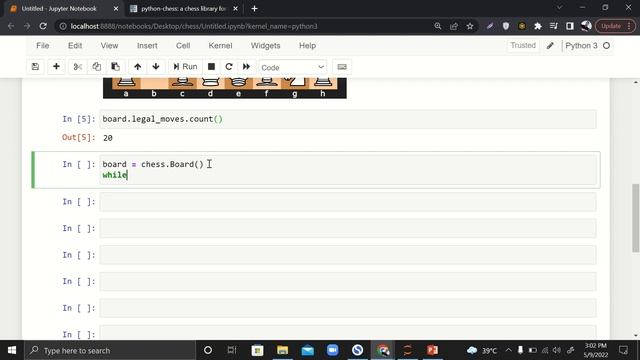
Task: Share this page icon in address bar
Action: click(x=454, y=26)
